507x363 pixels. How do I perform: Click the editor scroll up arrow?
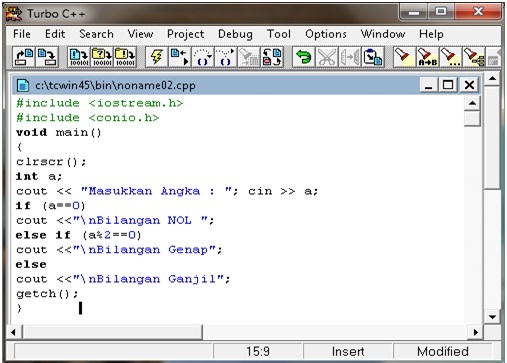(472, 103)
